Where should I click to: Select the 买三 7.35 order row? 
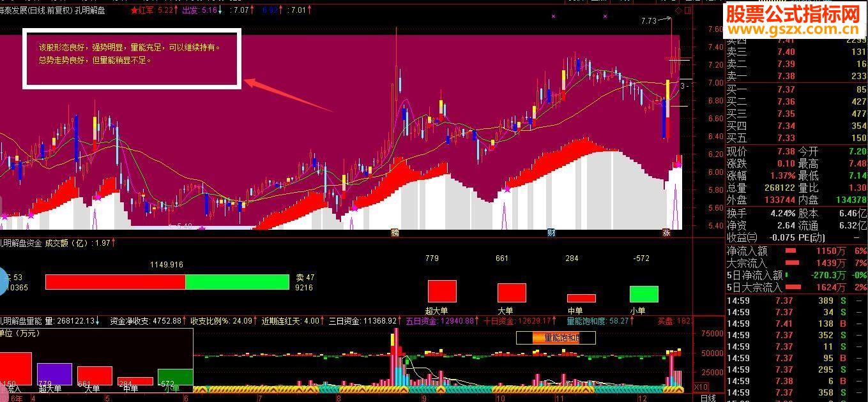click(x=796, y=114)
